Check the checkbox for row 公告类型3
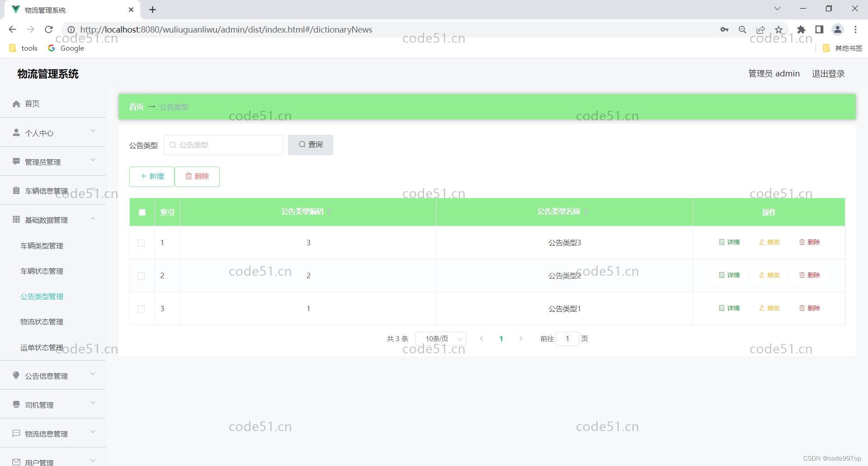The image size is (868, 466). (141, 243)
